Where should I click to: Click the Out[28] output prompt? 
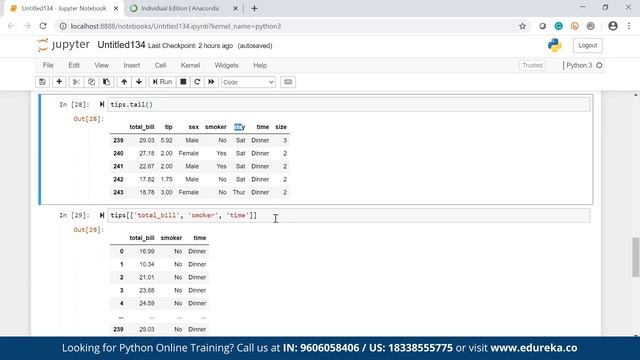click(x=89, y=119)
